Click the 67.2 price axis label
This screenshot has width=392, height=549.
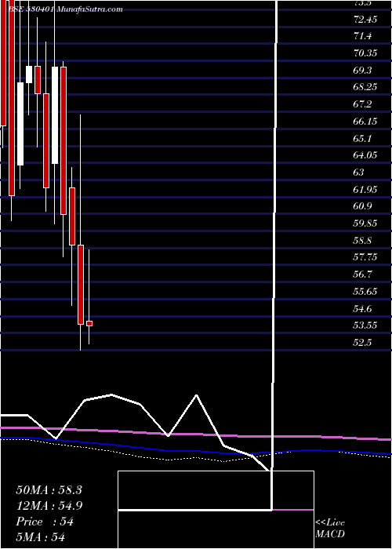(362, 104)
